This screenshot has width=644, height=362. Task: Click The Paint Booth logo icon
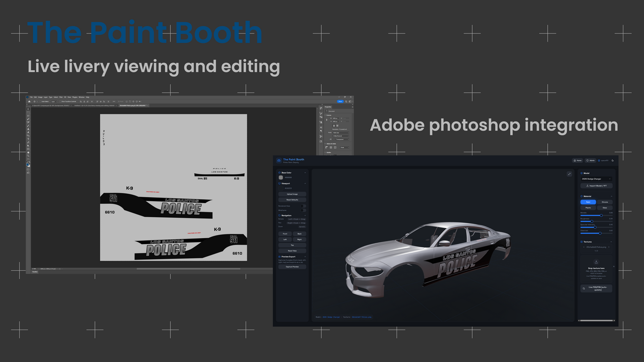(x=279, y=160)
